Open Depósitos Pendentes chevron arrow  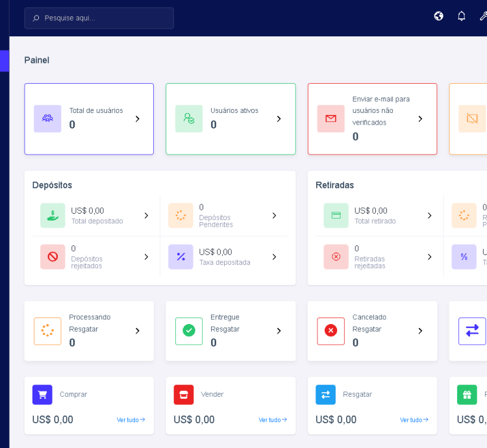(274, 216)
